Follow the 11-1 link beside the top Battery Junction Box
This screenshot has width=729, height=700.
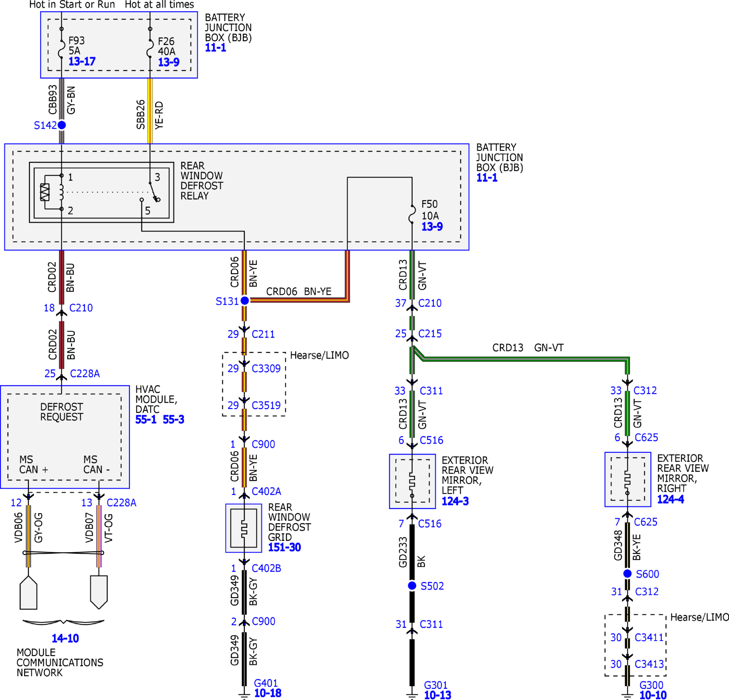pyautogui.click(x=215, y=48)
